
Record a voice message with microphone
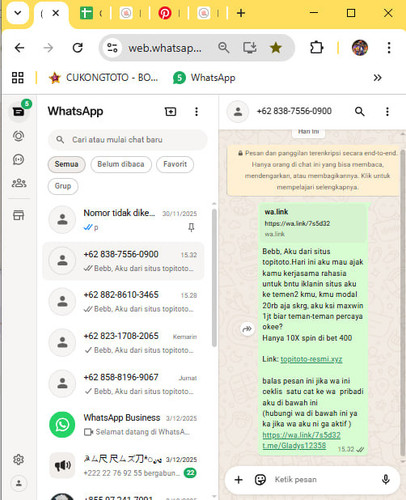pyautogui.click(x=385, y=480)
